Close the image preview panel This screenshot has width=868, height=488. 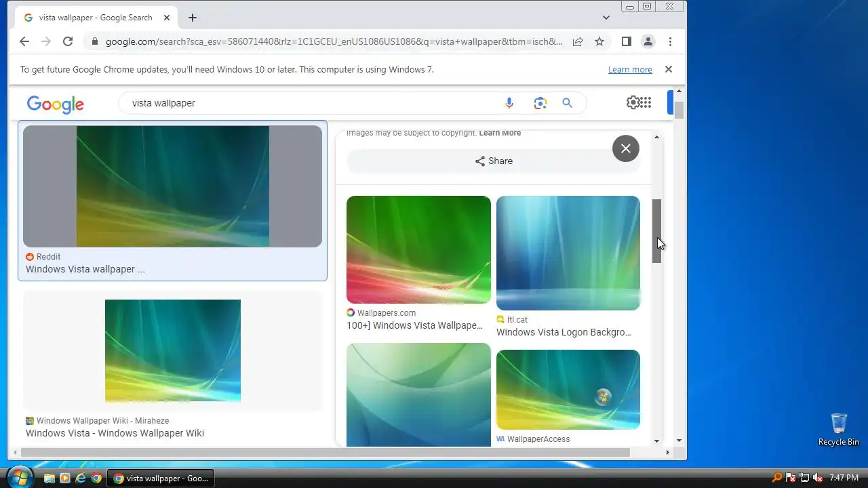(x=626, y=148)
